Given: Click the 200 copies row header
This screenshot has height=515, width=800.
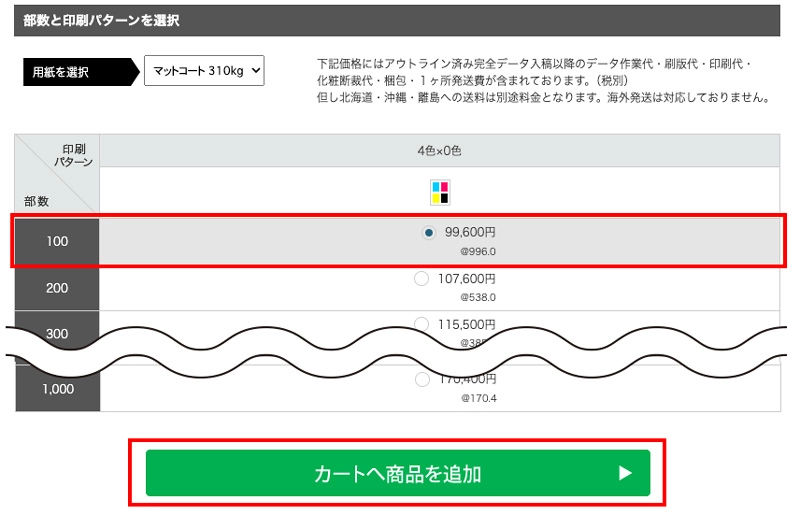Looking at the screenshot, I should [57, 288].
